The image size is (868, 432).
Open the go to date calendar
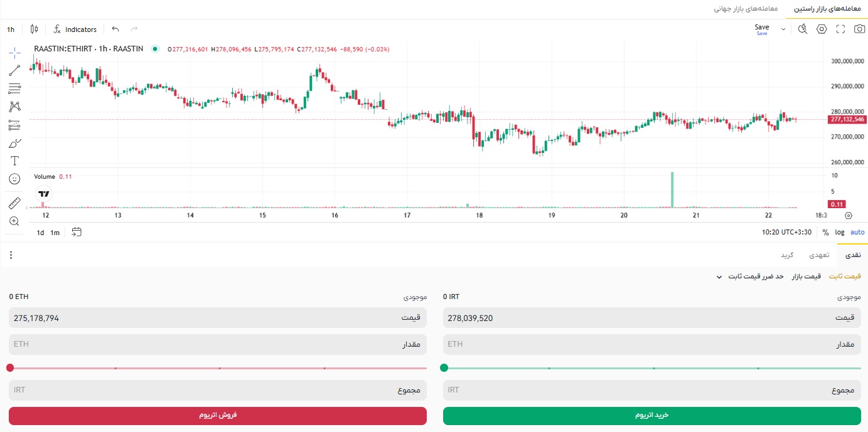[77, 232]
